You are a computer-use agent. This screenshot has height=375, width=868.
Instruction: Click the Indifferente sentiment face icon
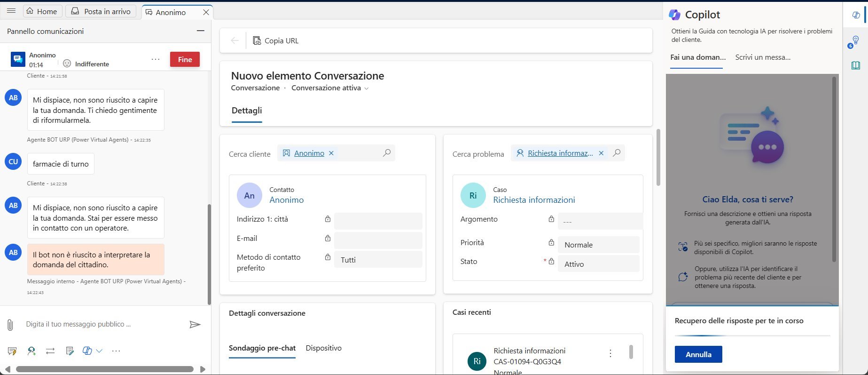(67, 64)
